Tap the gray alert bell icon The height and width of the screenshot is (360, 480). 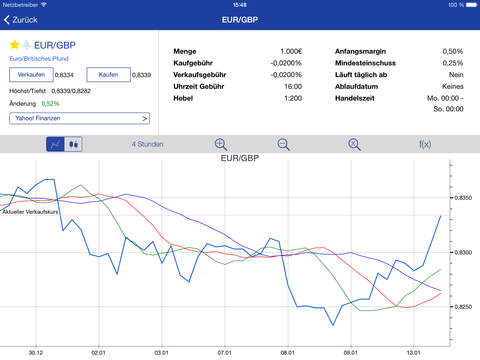click(26, 45)
